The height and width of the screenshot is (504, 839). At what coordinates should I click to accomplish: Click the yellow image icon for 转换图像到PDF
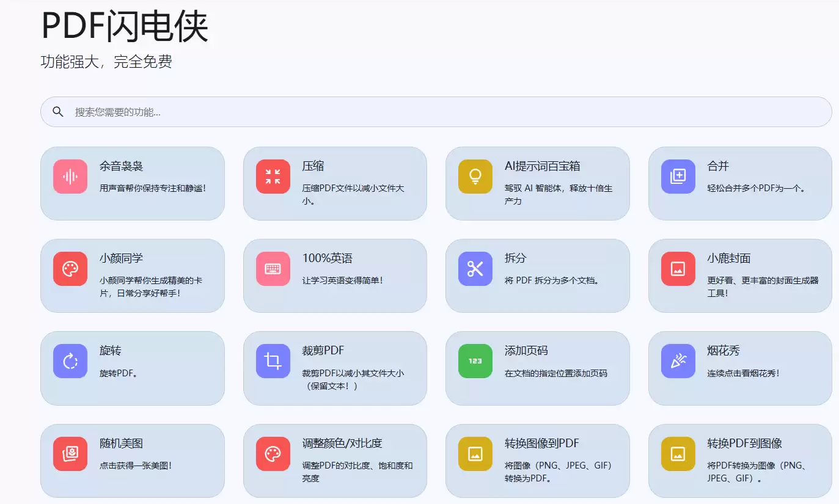click(475, 454)
